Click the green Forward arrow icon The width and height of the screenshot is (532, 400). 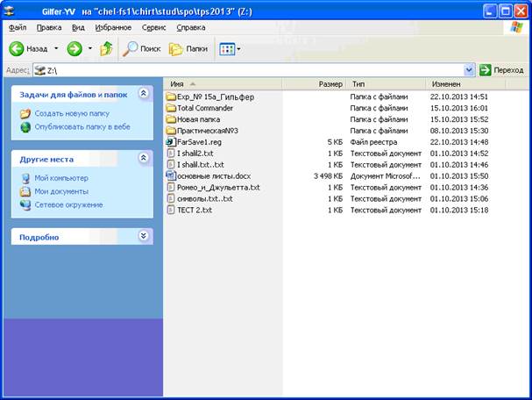click(x=74, y=49)
